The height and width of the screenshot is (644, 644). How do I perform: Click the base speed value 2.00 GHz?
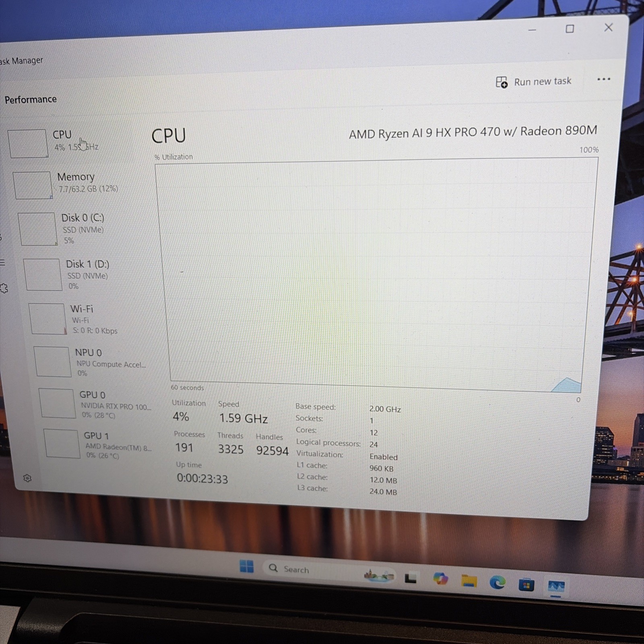point(385,409)
